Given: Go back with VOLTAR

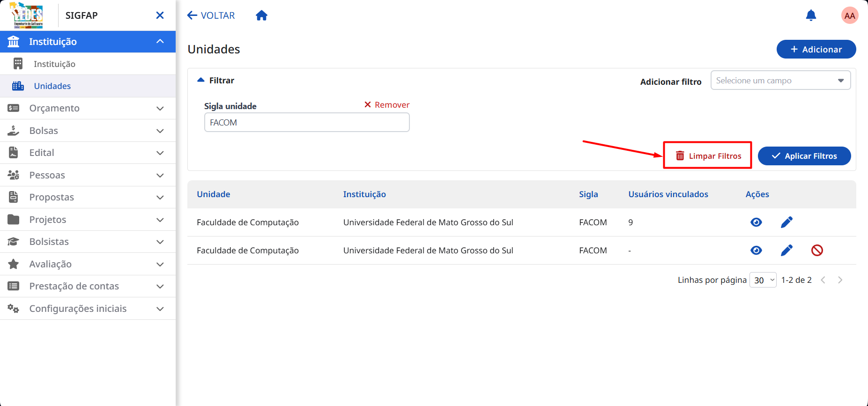Looking at the screenshot, I should [x=211, y=15].
